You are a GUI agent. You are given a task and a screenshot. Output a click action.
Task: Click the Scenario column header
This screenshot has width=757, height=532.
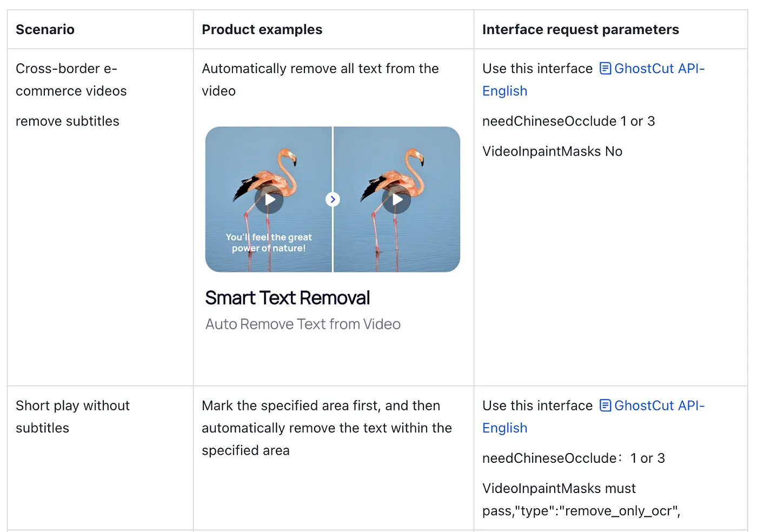pos(45,29)
